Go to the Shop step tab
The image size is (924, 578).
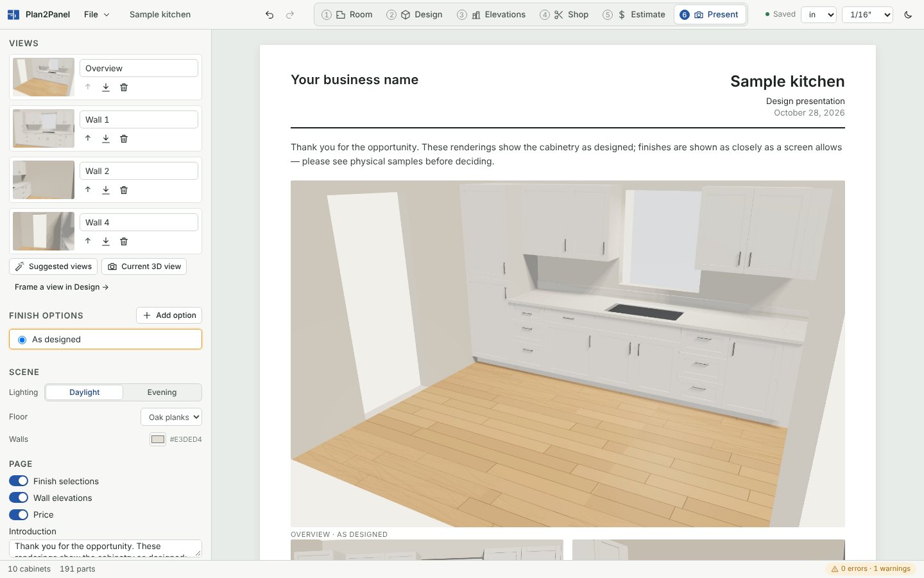564,15
